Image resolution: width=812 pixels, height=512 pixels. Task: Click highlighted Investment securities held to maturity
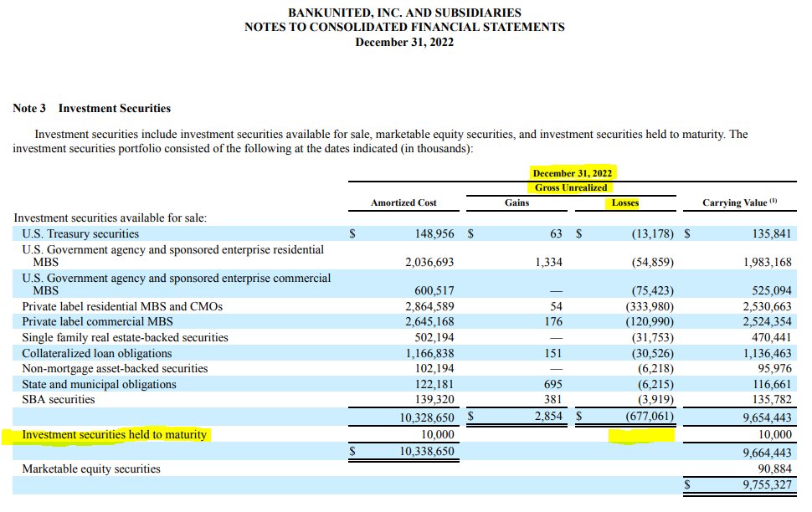(x=114, y=434)
